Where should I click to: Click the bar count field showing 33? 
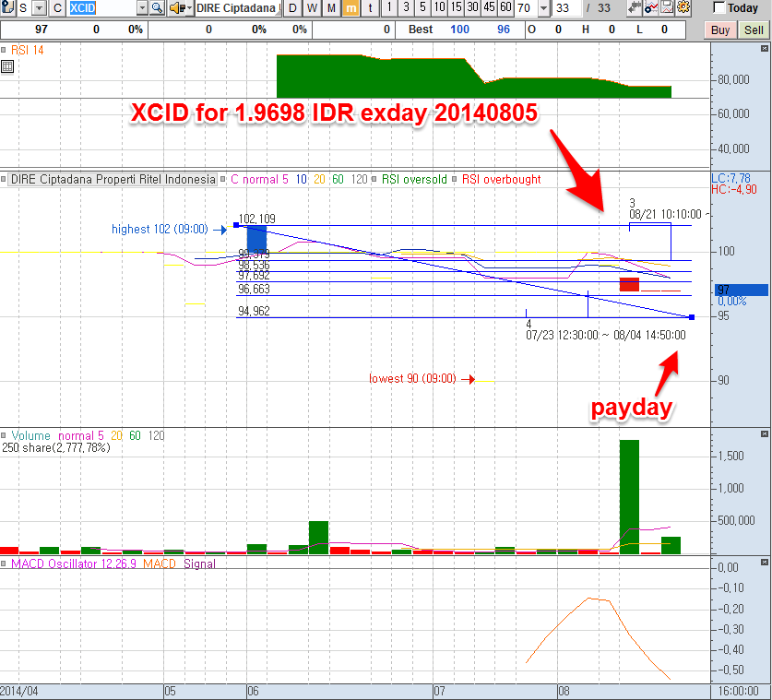coord(567,8)
